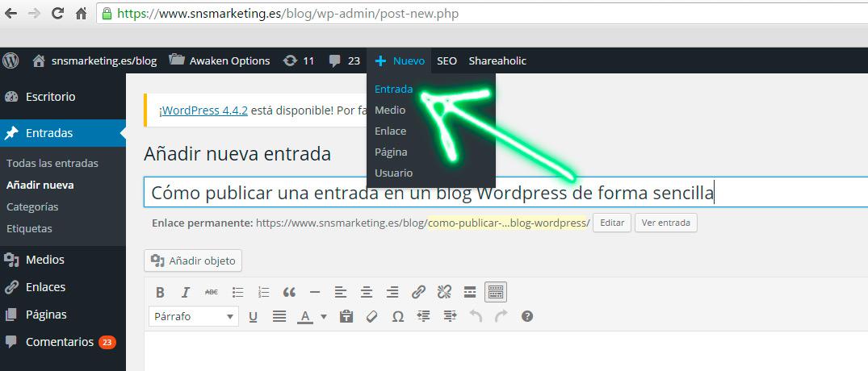This screenshot has width=868, height=371.
Task: Select Entrada from the Nuevo dropdown
Action: pyautogui.click(x=393, y=89)
